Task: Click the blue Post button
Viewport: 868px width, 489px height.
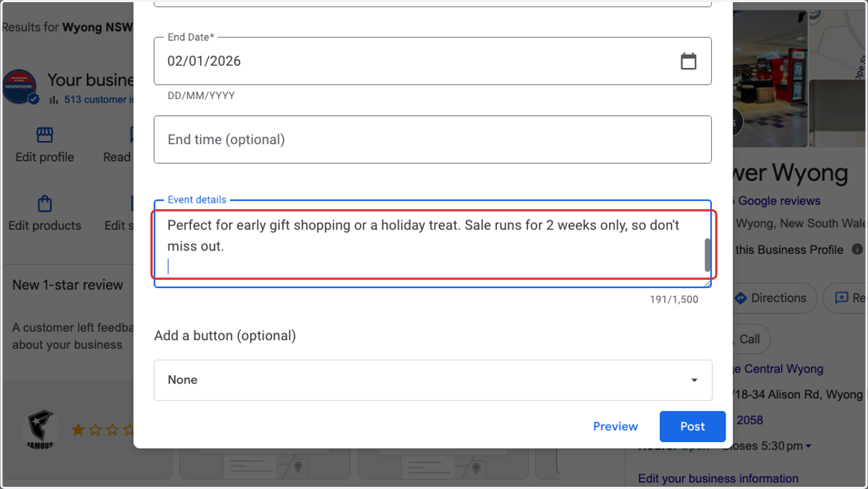Action: pyautogui.click(x=692, y=426)
